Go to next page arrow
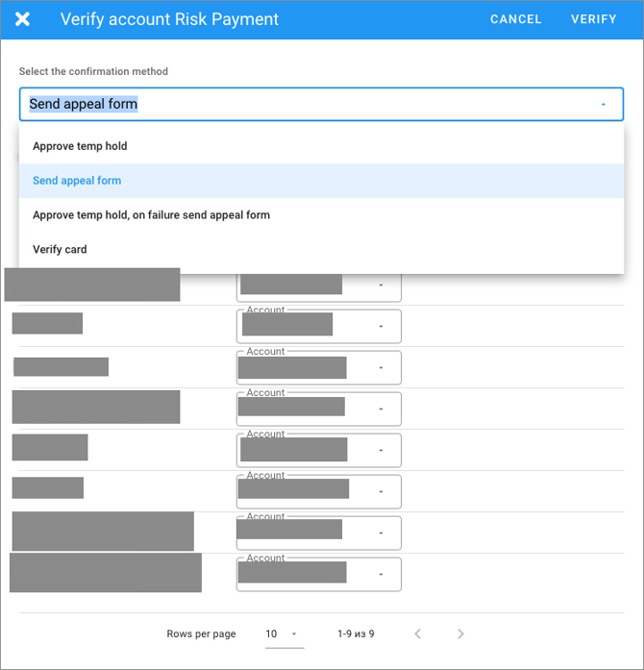 click(x=460, y=634)
